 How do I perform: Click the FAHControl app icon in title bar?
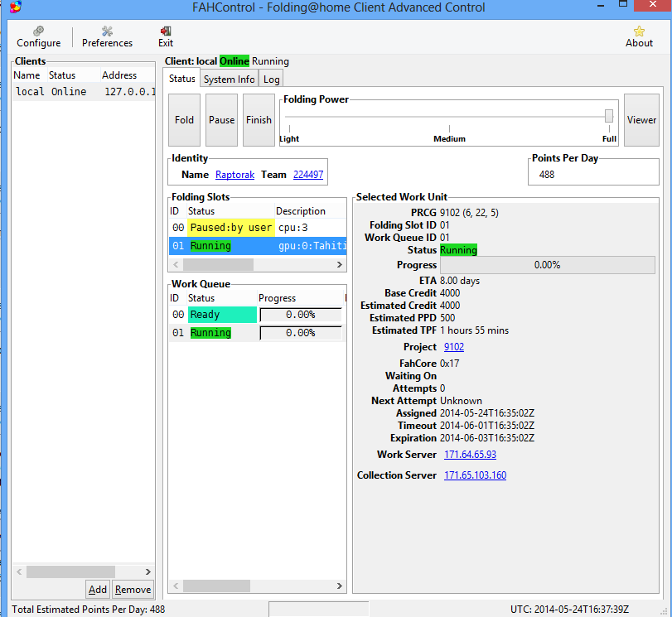point(16,7)
